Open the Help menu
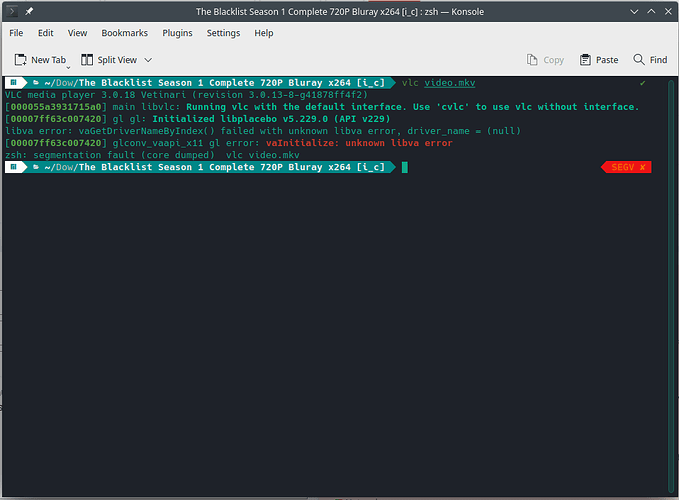The image size is (679, 500). (x=264, y=33)
